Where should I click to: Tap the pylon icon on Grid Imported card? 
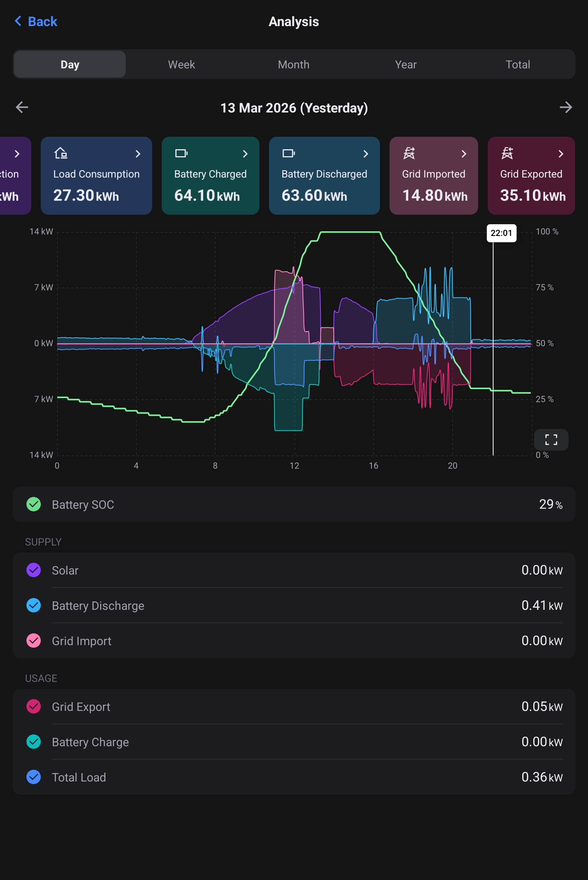tap(409, 153)
